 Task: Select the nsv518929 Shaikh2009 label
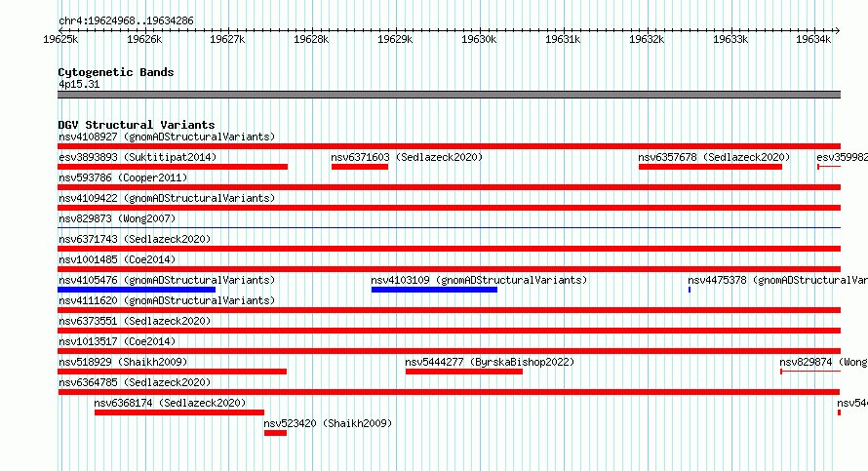tap(123, 362)
